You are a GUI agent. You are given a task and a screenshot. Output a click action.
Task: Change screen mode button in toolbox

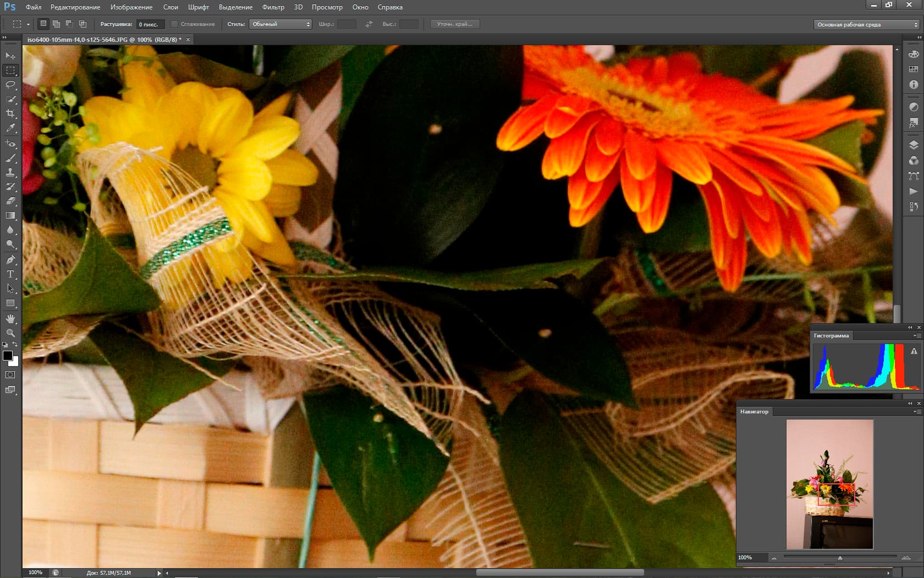click(x=10, y=390)
